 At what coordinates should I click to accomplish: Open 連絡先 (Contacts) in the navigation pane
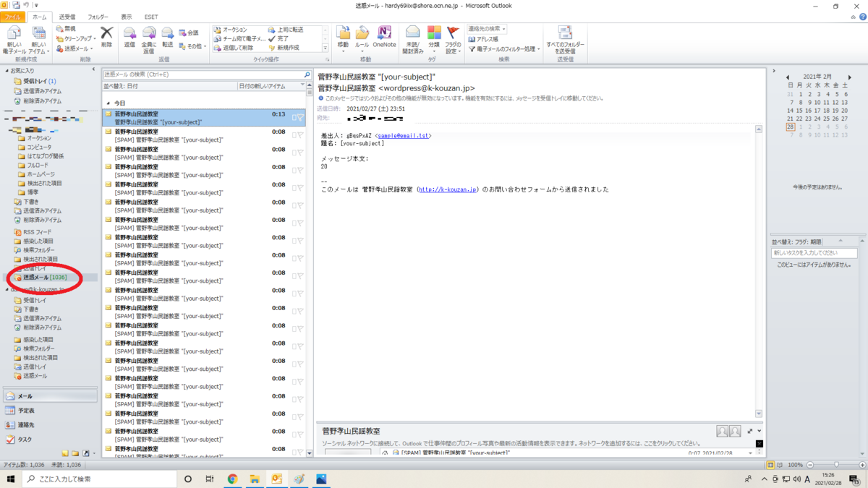49,425
